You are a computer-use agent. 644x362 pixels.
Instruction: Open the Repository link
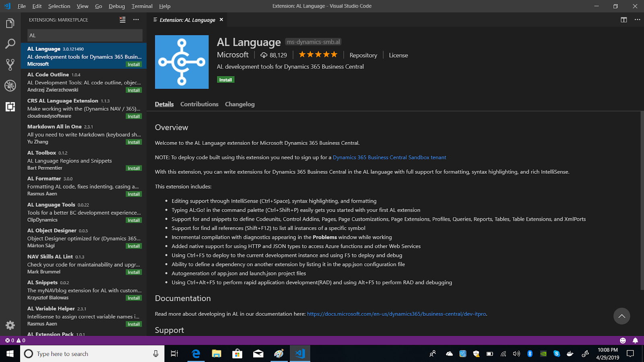tap(363, 55)
